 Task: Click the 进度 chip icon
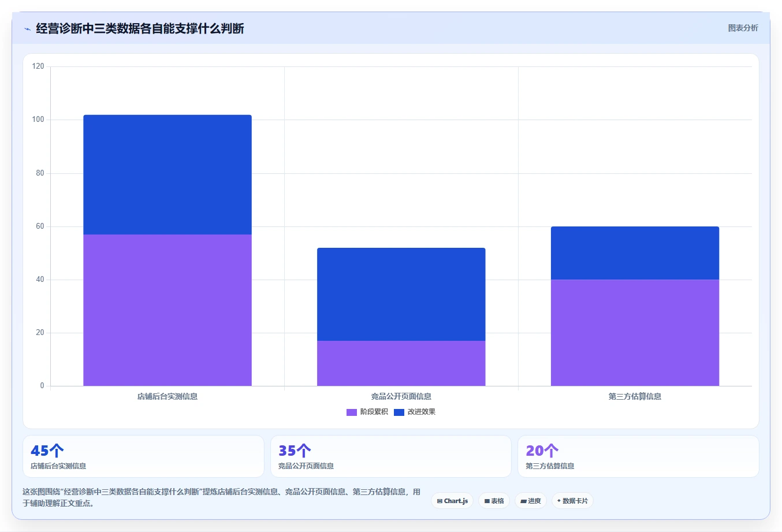click(x=523, y=501)
